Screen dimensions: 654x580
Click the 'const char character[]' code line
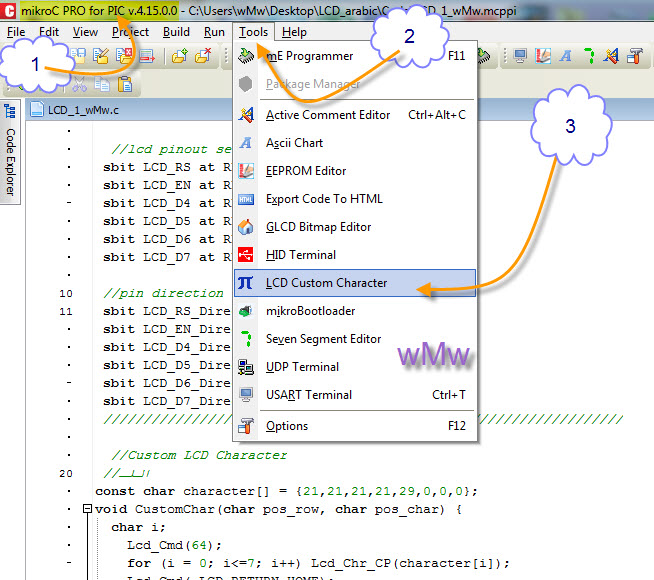(286, 491)
